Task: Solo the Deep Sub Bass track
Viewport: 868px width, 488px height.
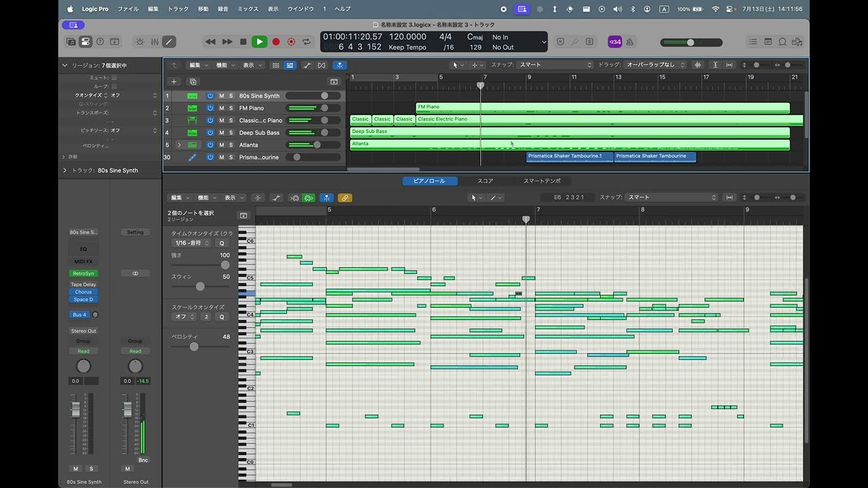Action: click(231, 133)
